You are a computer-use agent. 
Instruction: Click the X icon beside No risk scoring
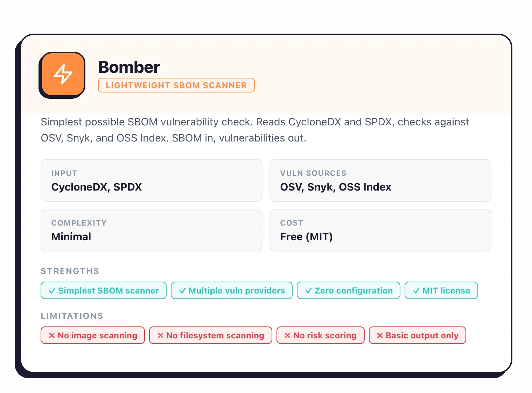287,335
